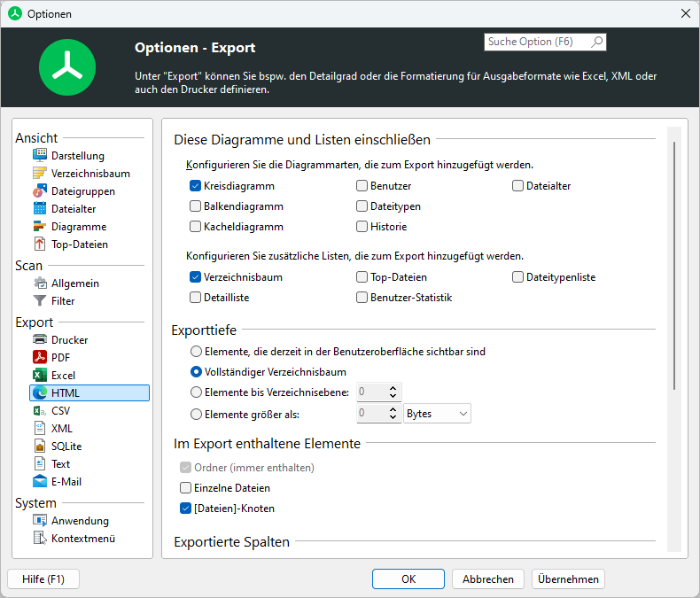Select the Excel export icon
Viewport: 700px width, 598px height.
pyautogui.click(x=40, y=376)
